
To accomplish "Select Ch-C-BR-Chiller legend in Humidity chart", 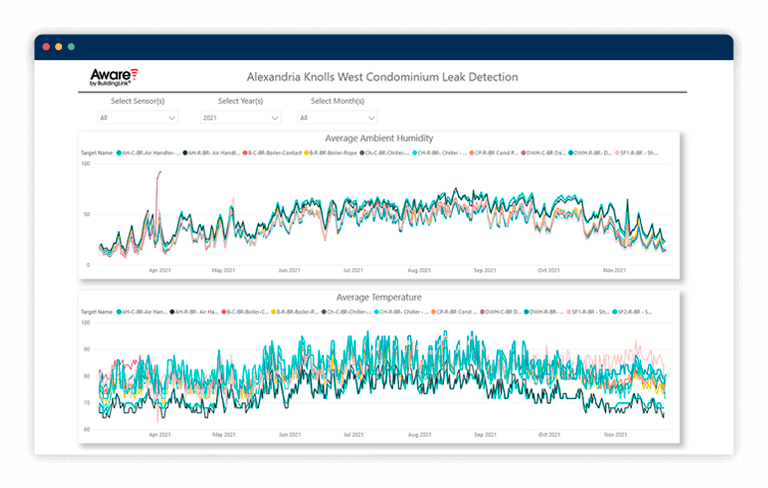I will click(384, 153).
